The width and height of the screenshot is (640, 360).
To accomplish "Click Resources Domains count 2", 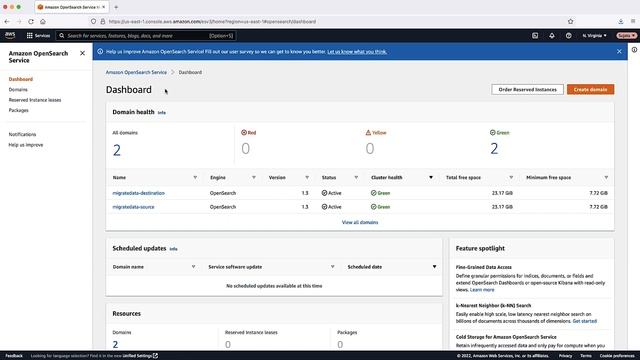I will pos(116,344).
